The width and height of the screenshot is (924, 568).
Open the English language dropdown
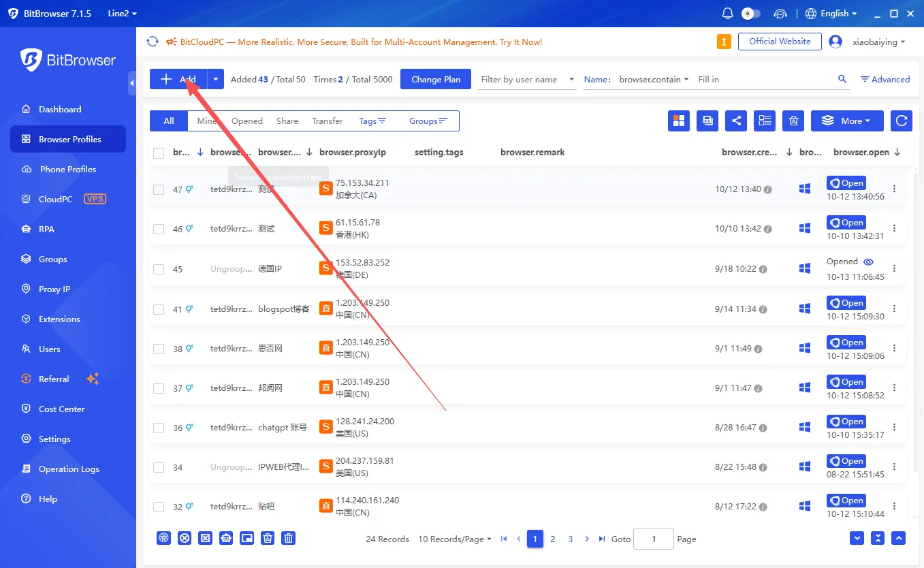[x=831, y=14]
